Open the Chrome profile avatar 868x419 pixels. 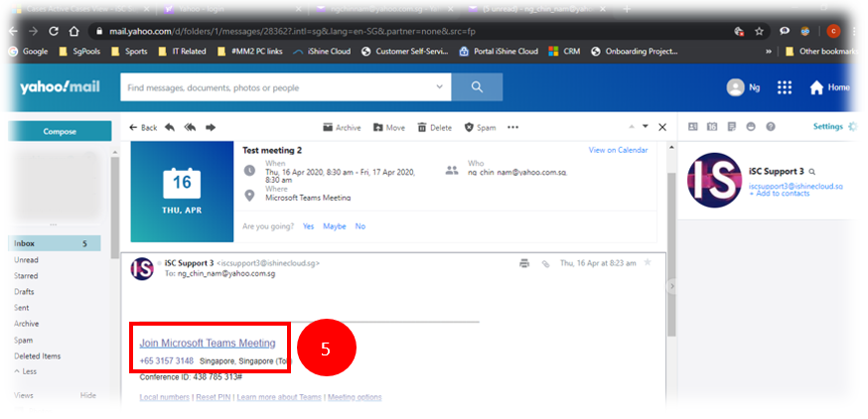833,31
